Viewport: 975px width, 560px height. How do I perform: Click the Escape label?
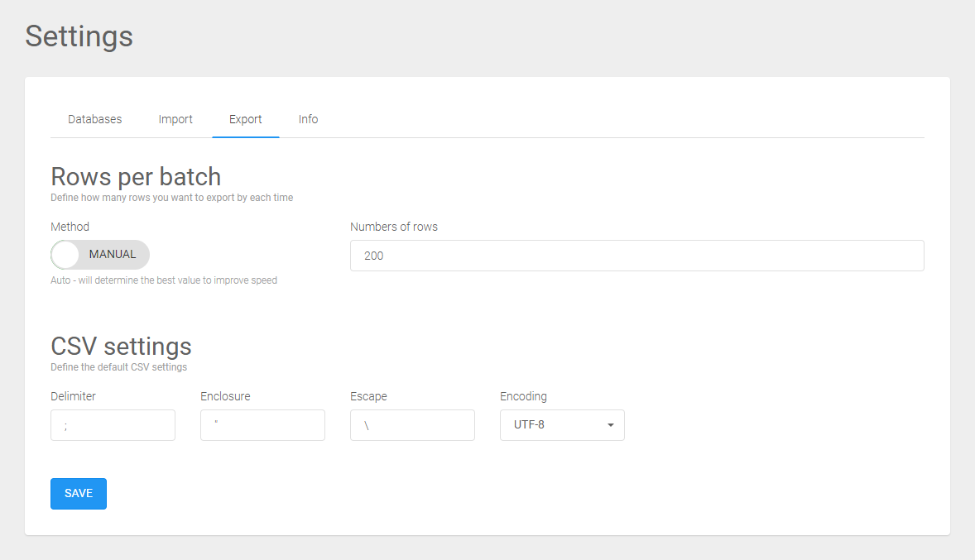coord(368,396)
